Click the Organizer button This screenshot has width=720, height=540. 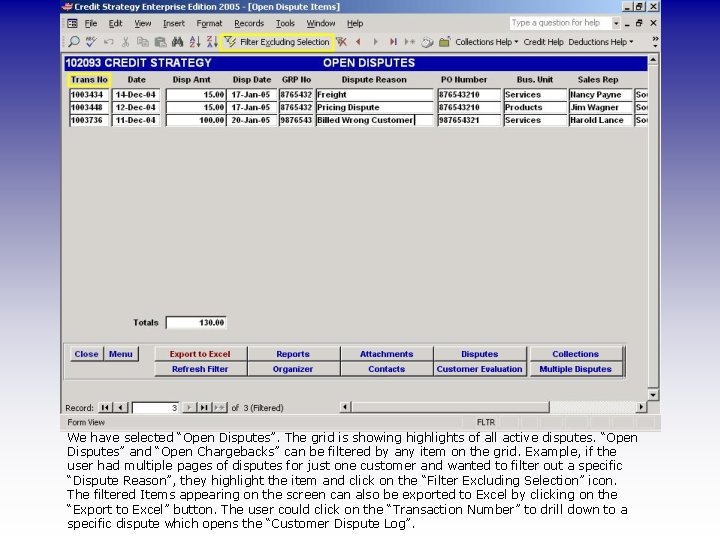293,369
